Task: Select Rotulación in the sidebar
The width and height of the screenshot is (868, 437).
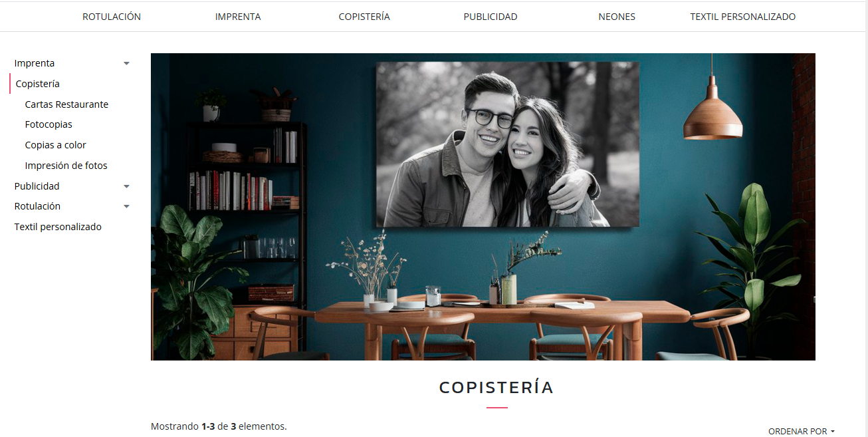Action: pyautogui.click(x=37, y=206)
